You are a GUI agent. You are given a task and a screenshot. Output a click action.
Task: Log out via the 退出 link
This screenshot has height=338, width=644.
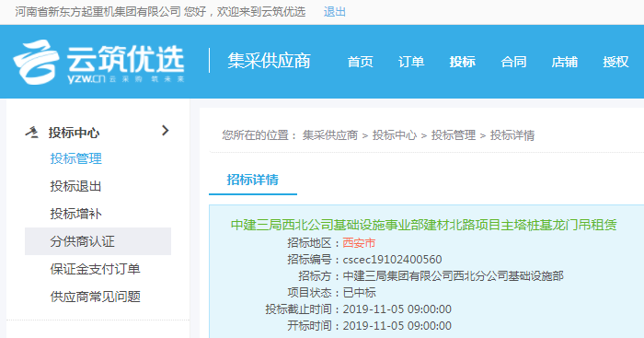pos(334,12)
